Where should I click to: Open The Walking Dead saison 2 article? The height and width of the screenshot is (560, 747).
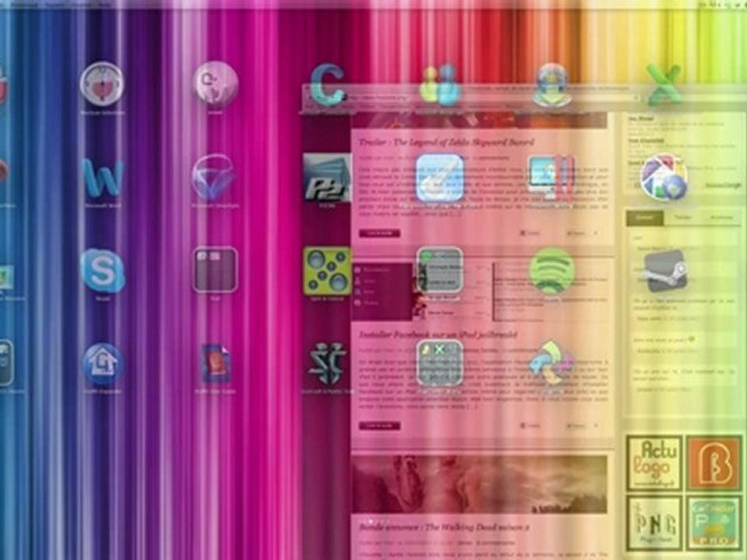444,527
